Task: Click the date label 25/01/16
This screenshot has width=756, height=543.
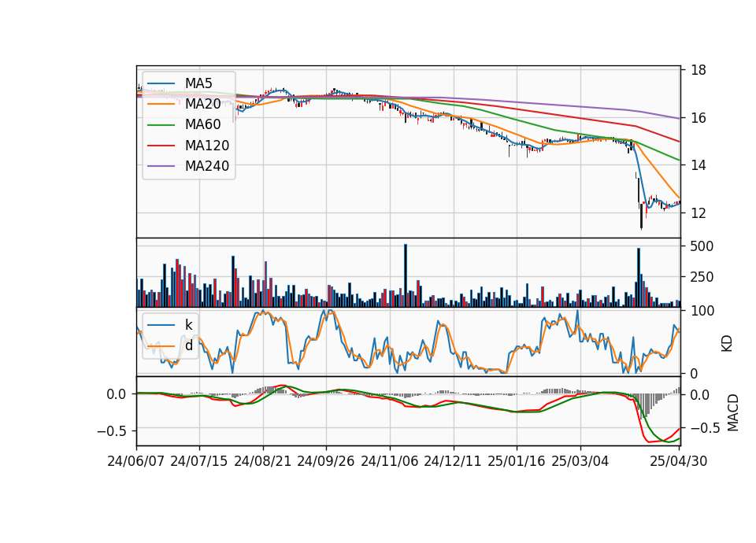Action: (x=516, y=461)
